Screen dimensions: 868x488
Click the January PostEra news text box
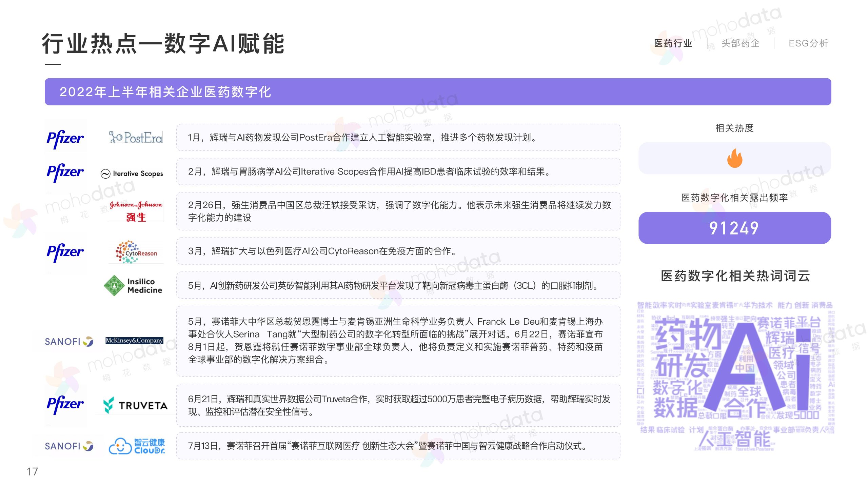pos(398,137)
